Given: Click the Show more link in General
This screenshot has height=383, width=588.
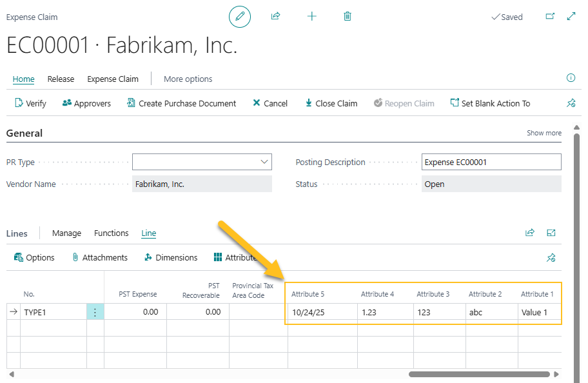Looking at the screenshot, I should coord(544,132).
